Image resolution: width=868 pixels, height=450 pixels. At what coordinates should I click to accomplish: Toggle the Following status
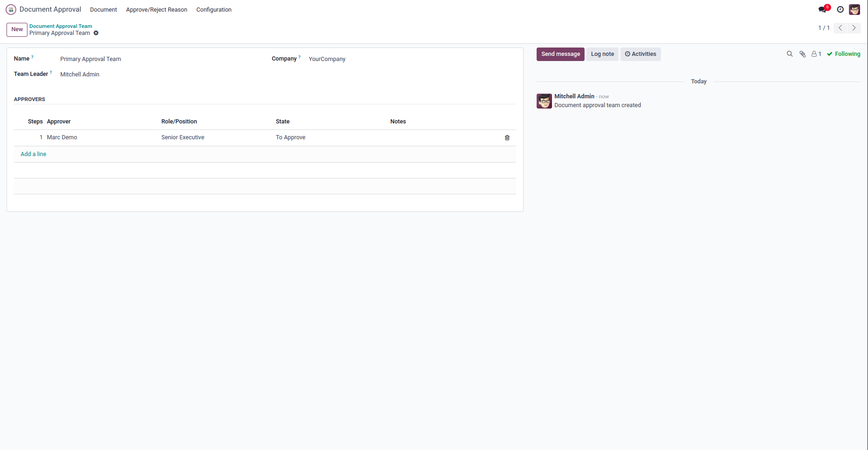click(843, 54)
